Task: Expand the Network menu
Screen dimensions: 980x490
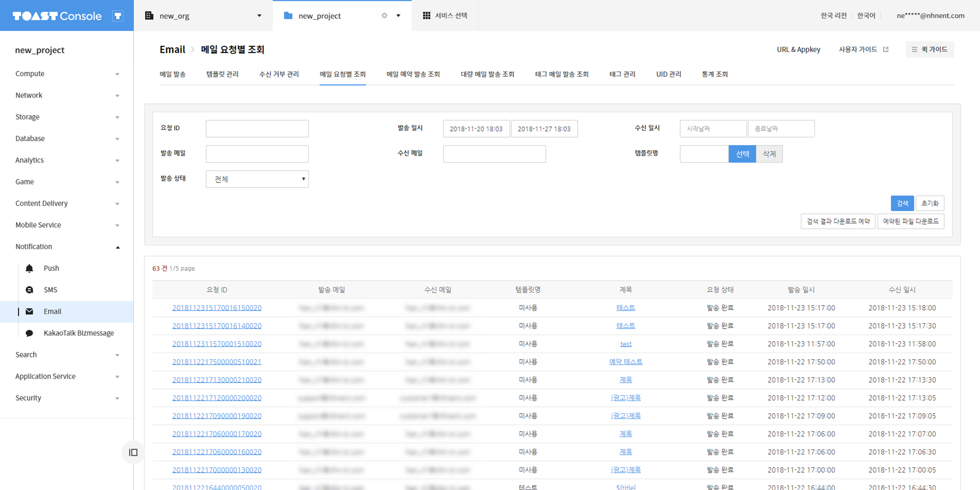Action: 67,95
